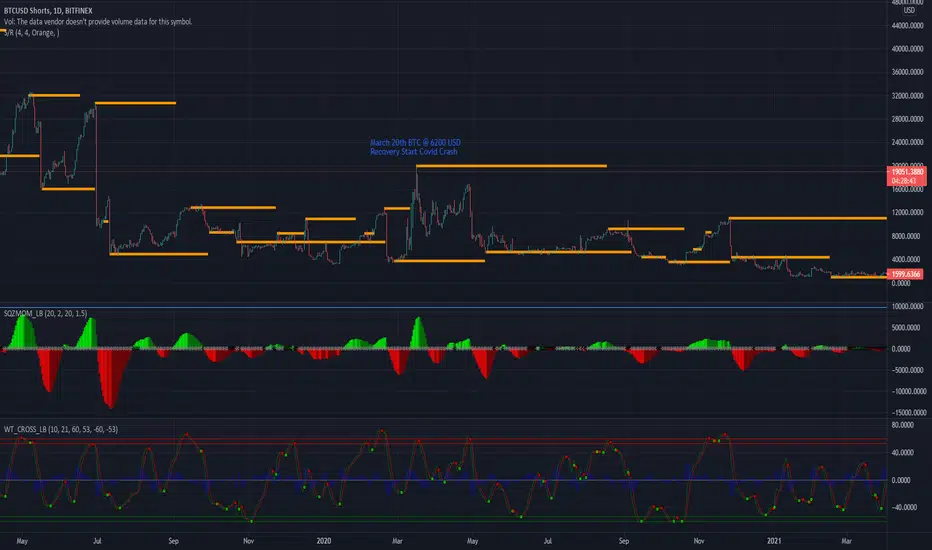This screenshot has height=550, width=932.
Task: Click the 10000.0000 label on the SQZMOM axis
Action: [x=908, y=306]
